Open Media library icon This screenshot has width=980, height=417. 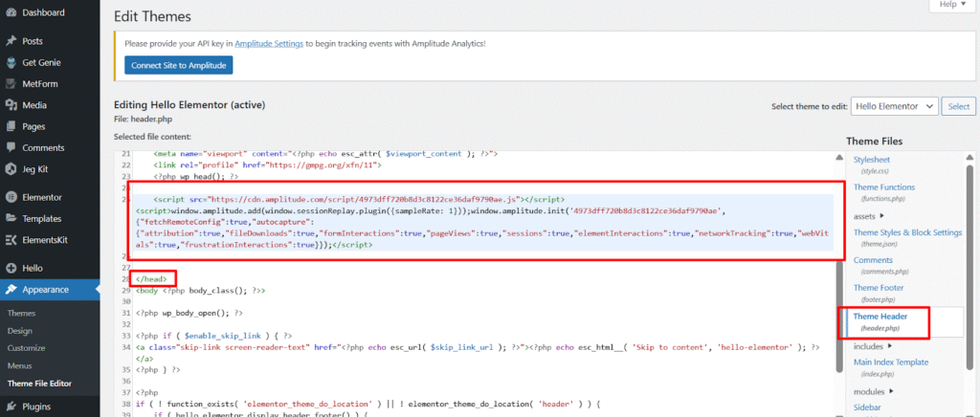click(x=11, y=105)
